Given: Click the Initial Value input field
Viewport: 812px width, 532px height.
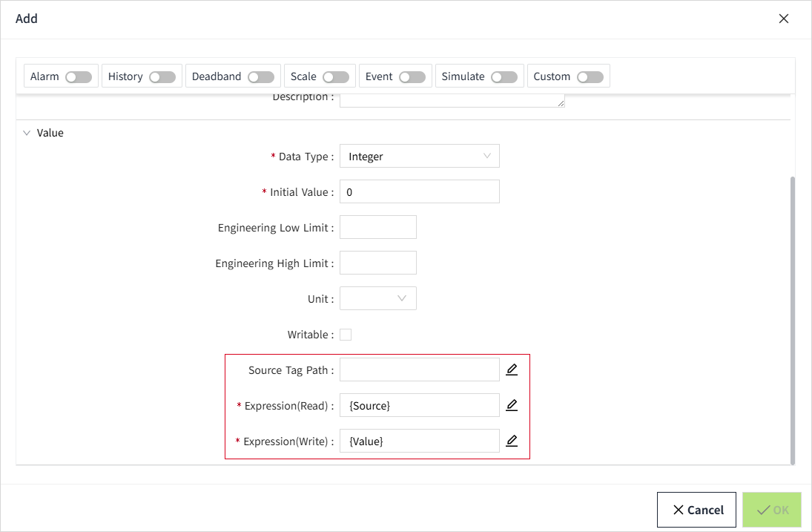Looking at the screenshot, I should (x=420, y=191).
